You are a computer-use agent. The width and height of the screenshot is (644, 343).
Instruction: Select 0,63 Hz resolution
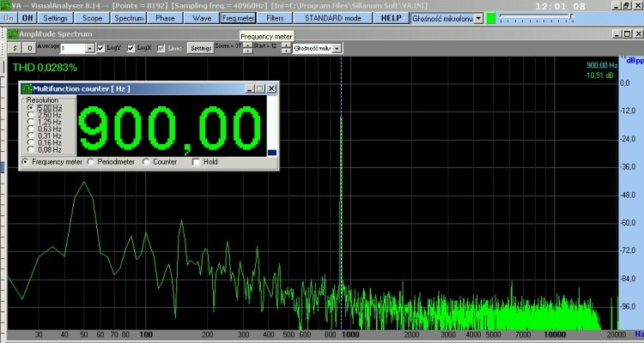point(30,129)
